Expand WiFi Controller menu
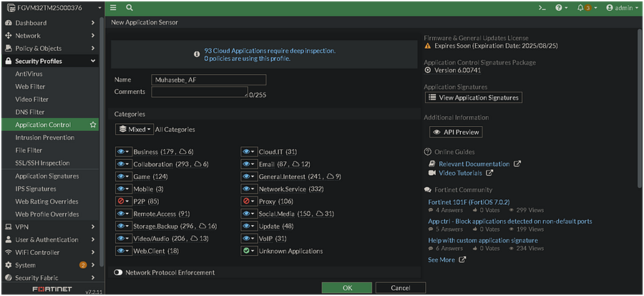Screen dimensions: 644x296 tap(49, 252)
